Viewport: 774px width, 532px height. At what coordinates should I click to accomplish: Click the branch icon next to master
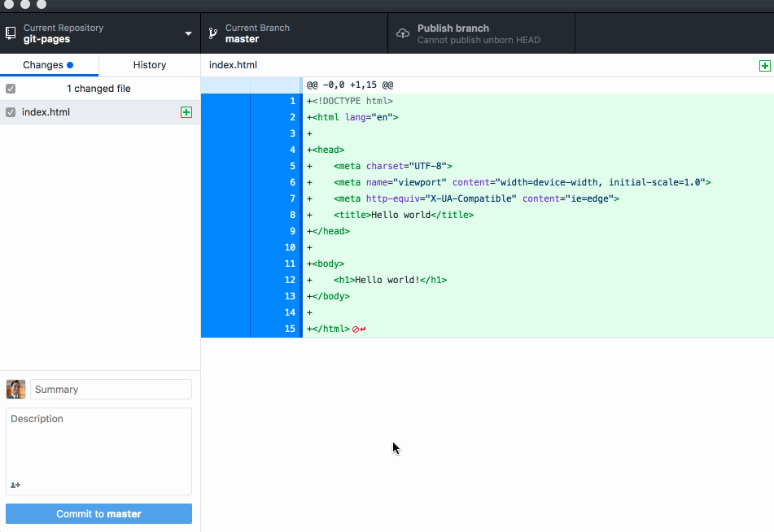212,33
